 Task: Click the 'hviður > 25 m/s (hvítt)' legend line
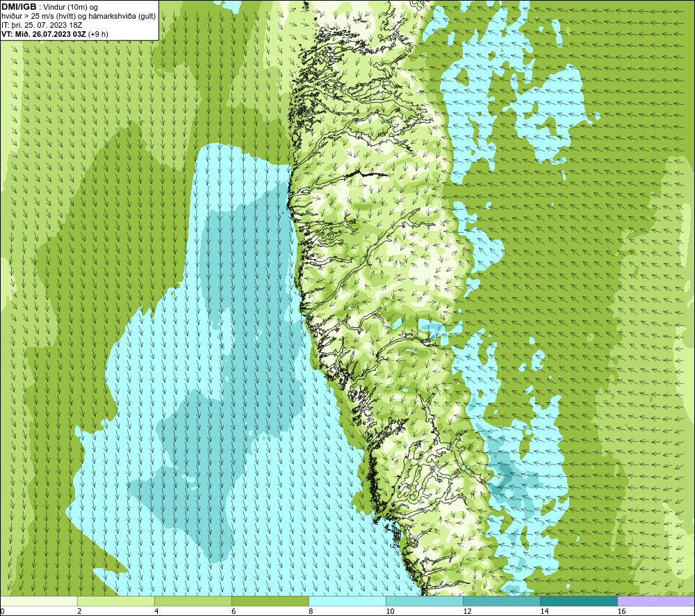pos(79,17)
